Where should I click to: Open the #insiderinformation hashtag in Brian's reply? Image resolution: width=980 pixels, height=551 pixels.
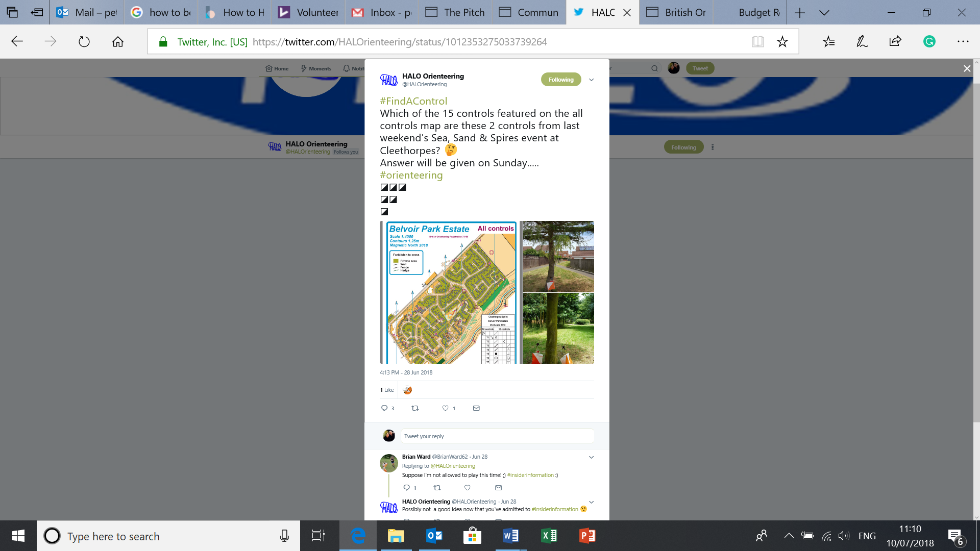(x=530, y=475)
